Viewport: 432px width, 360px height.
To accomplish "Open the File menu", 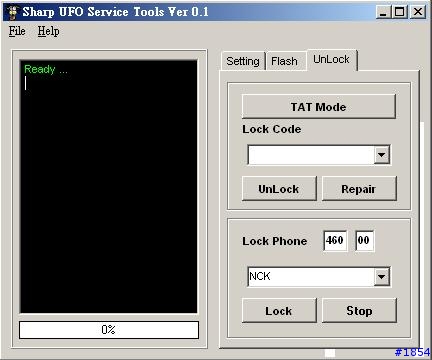I will point(17,31).
